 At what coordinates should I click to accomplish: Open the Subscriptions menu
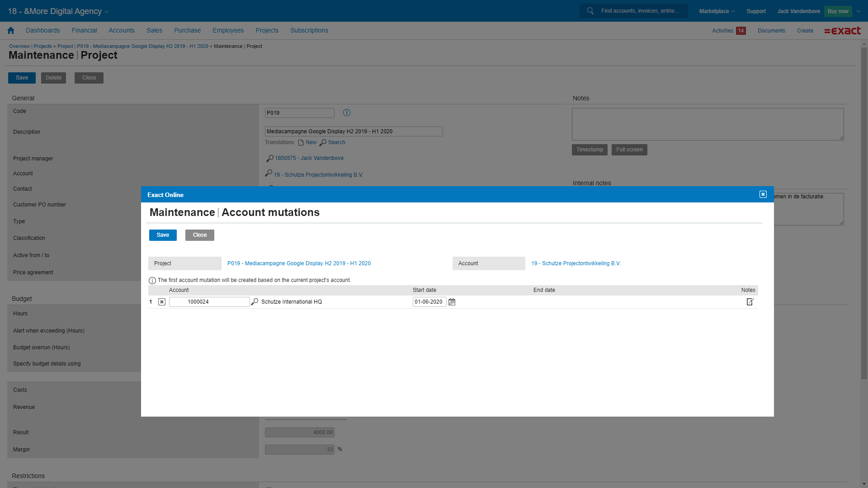pos(309,30)
